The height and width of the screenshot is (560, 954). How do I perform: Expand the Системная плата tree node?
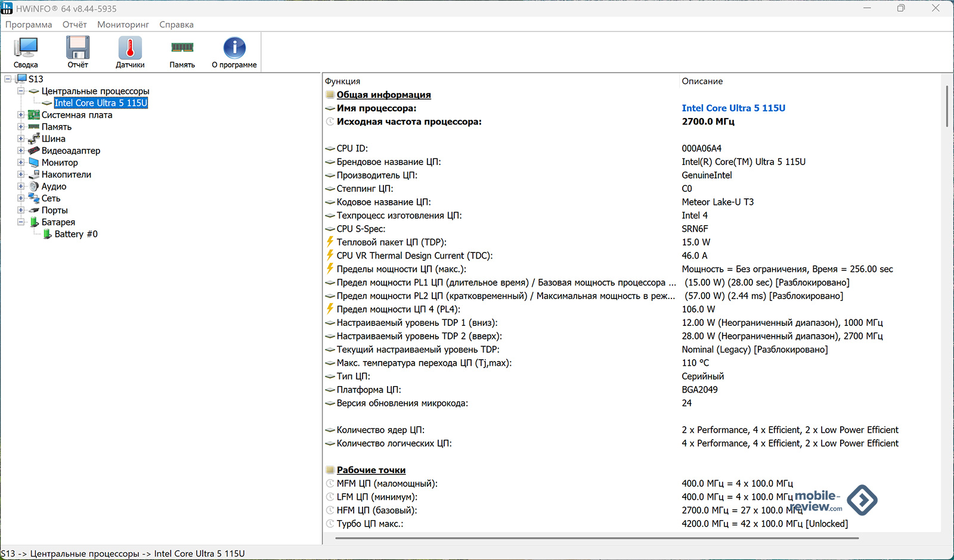click(x=21, y=115)
